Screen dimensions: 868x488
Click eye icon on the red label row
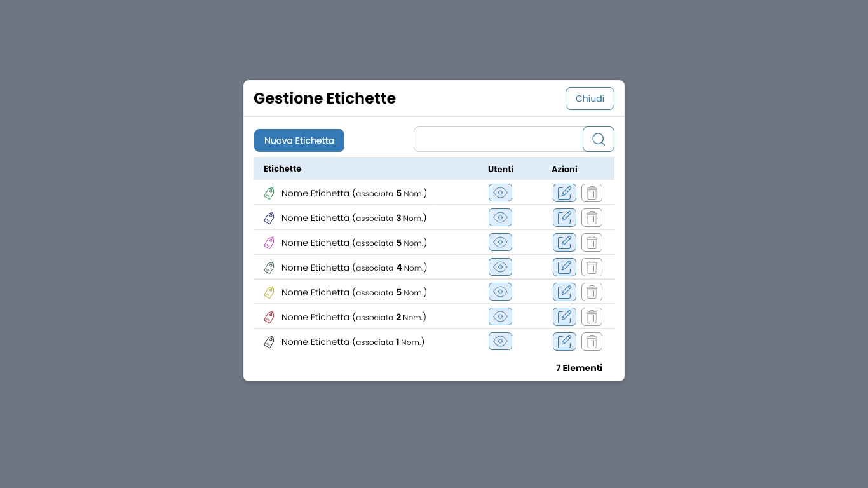pyautogui.click(x=500, y=316)
